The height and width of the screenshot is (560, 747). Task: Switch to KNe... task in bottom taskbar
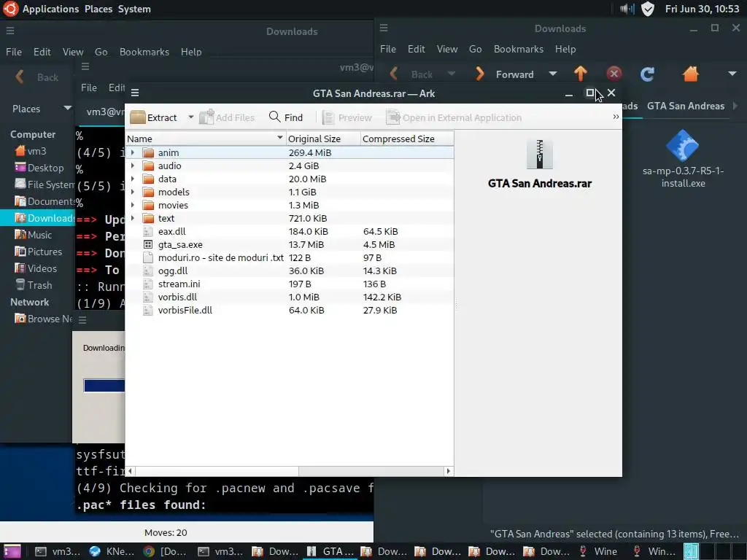click(x=112, y=551)
